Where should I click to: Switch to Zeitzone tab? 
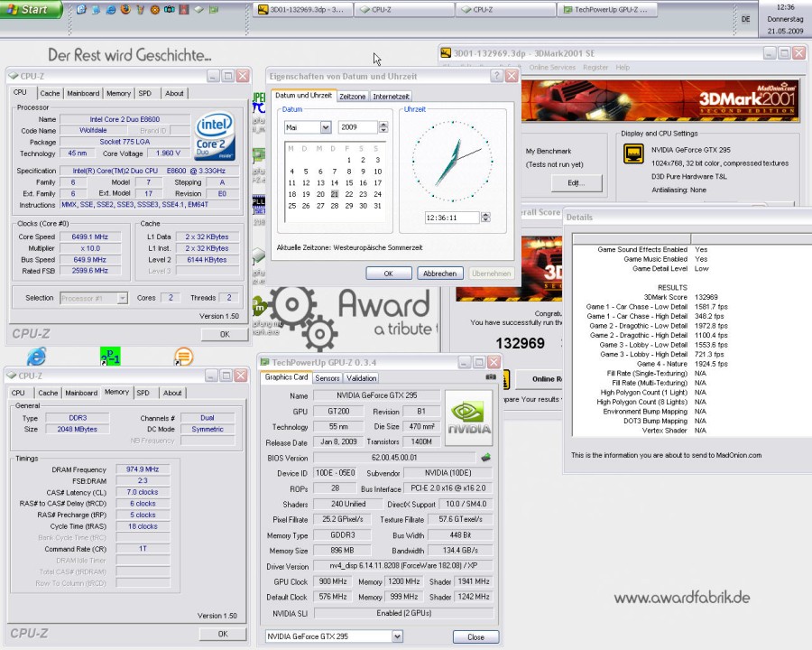(353, 97)
